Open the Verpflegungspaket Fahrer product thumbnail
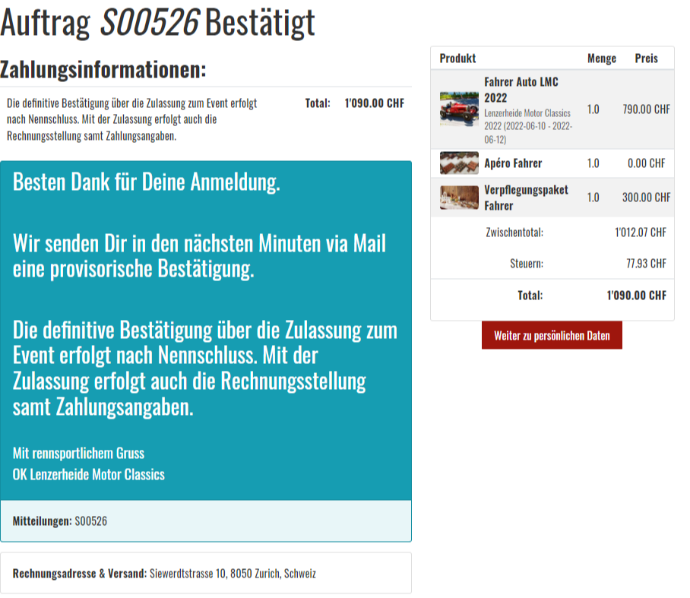The height and width of the screenshot is (598, 690). pos(459,198)
